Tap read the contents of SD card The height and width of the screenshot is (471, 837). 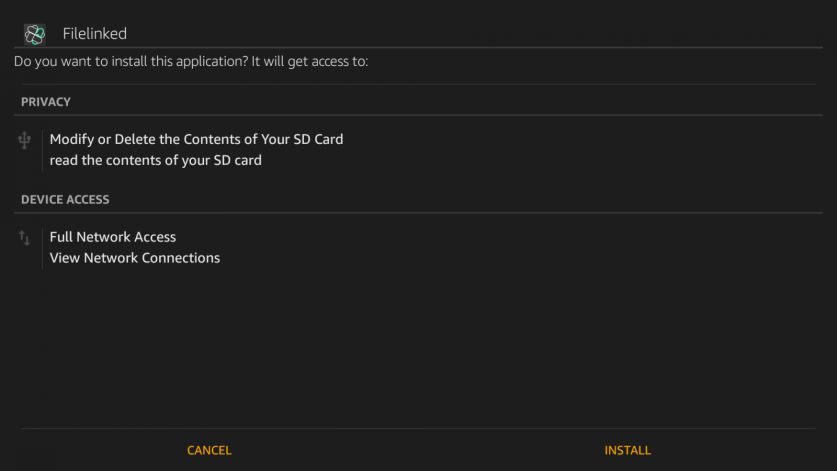coord(156,160)
